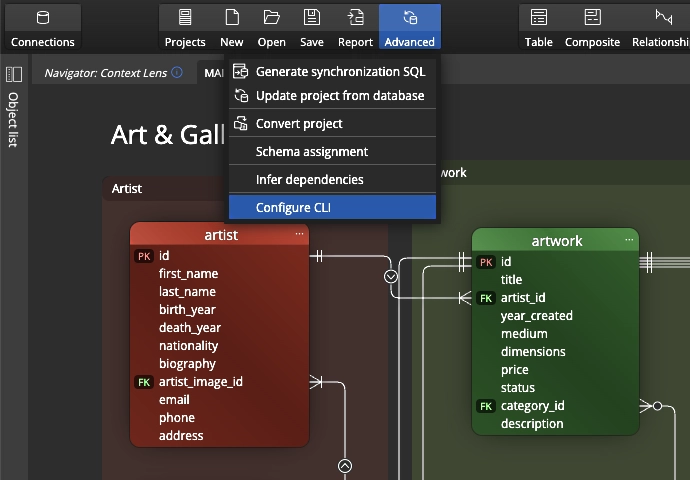Select the title column in artwork

point(511,280)
